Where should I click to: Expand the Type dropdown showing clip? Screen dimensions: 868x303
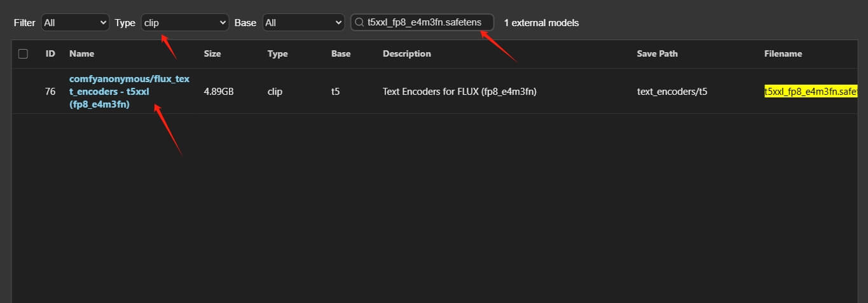pyautogui.click(x=184, y=22)
